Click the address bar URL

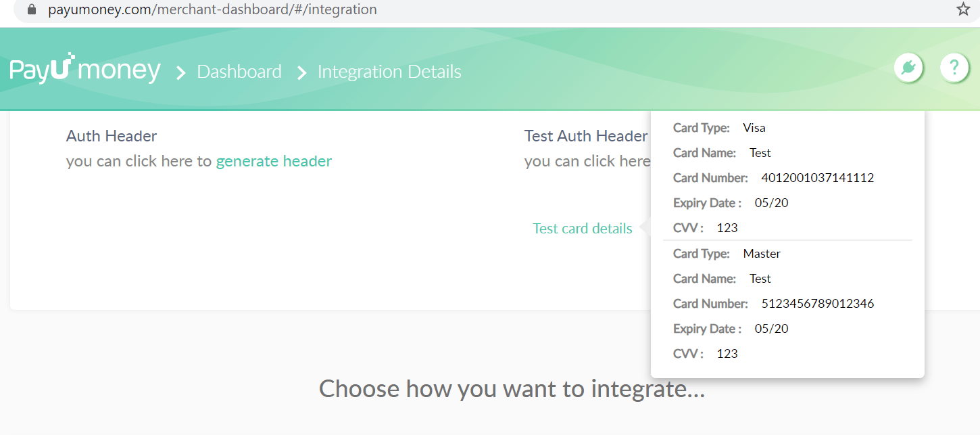tap(212, 10)
